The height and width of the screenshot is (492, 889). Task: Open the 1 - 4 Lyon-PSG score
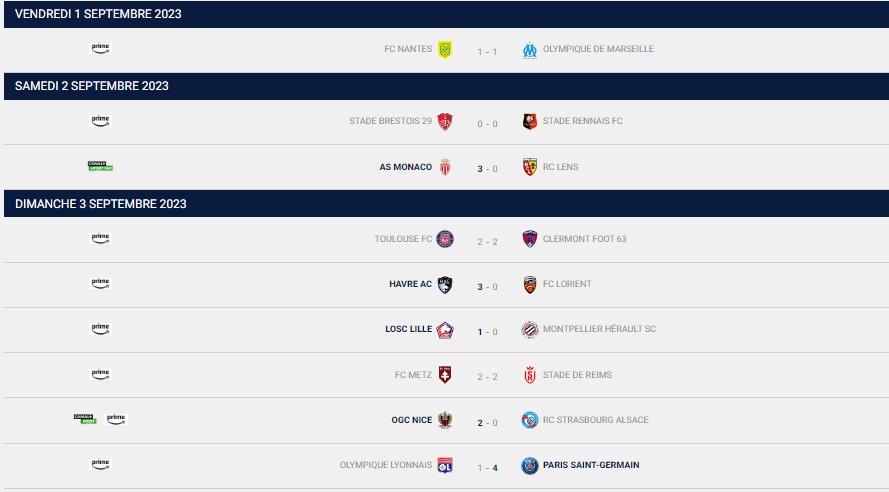tap(488, 468)
